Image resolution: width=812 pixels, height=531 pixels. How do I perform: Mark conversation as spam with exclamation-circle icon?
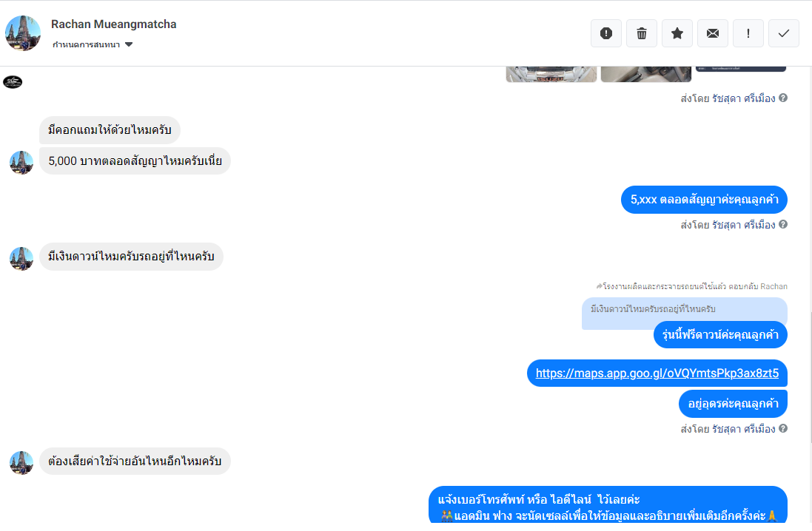(x=606, y=33)
